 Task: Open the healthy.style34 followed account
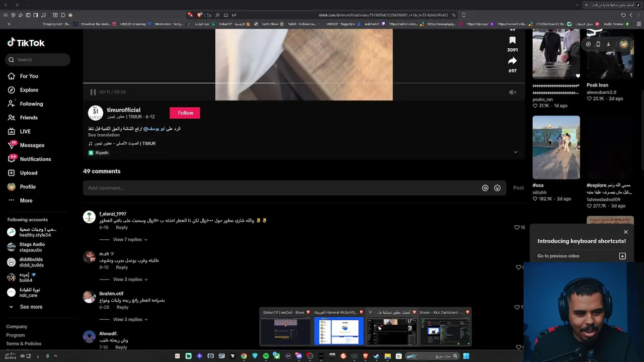[x=32, y=232]
